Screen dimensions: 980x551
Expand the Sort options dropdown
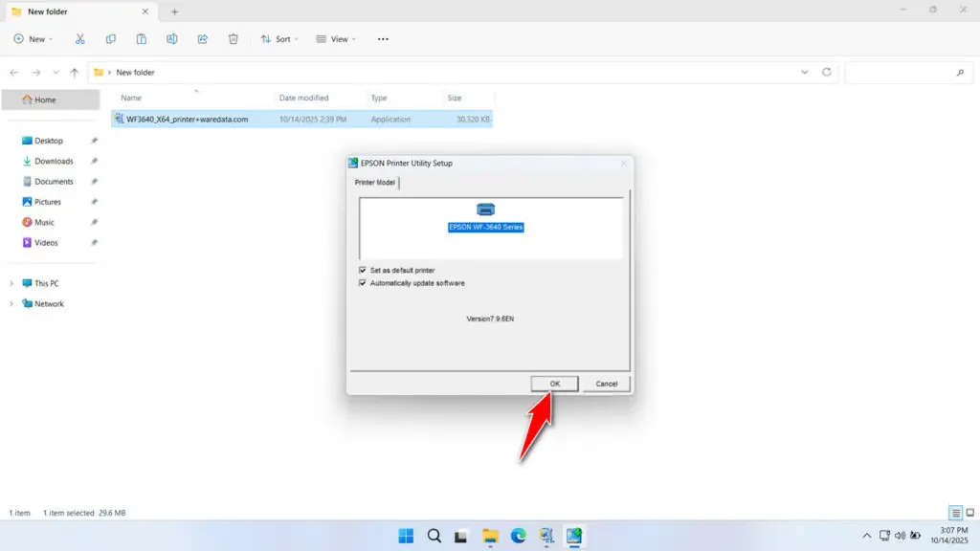tap(279, 38)
